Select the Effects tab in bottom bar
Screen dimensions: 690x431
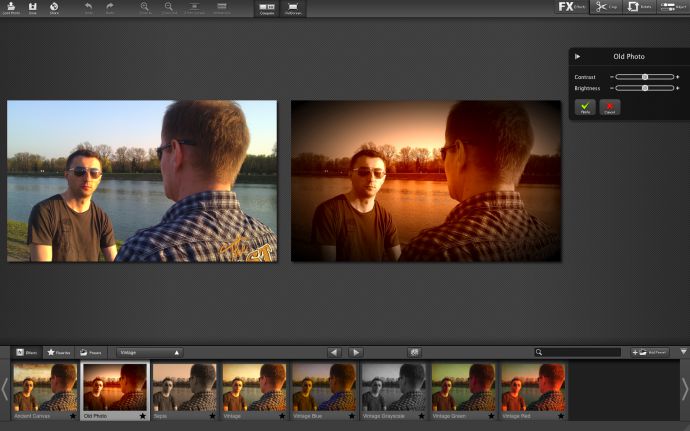(26, 352)
